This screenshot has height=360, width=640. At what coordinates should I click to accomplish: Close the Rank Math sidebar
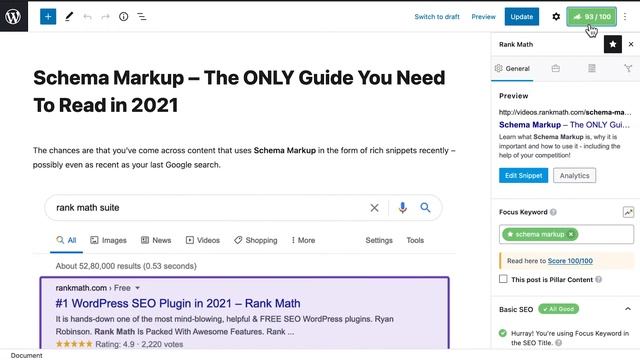tap(631, 44)
